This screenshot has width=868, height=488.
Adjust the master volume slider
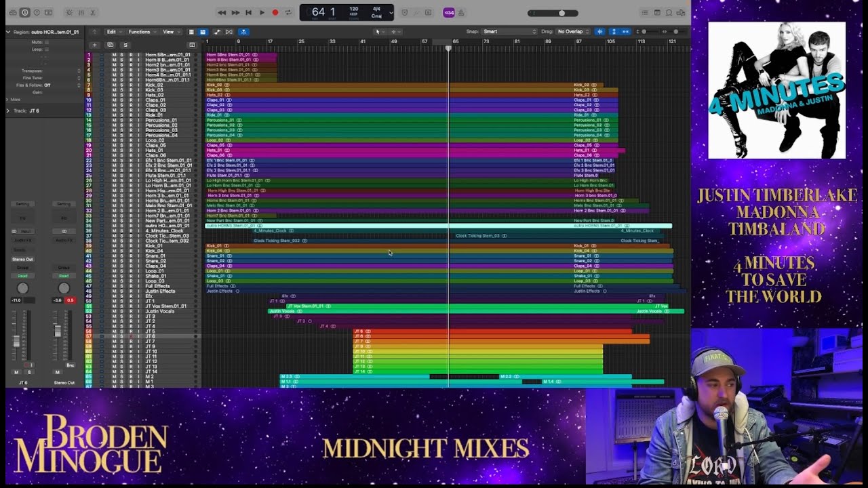pyautogui.click(x=553, y=13)
